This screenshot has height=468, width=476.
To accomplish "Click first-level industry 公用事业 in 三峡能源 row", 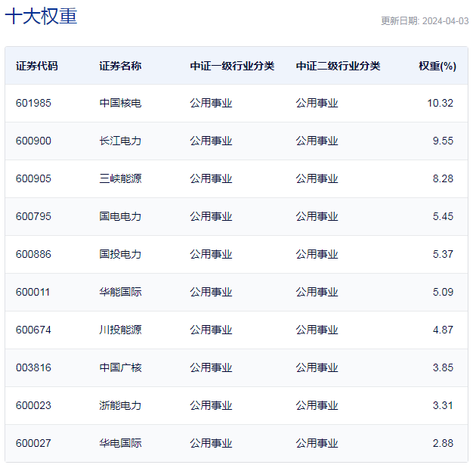I will pos(211,178).
